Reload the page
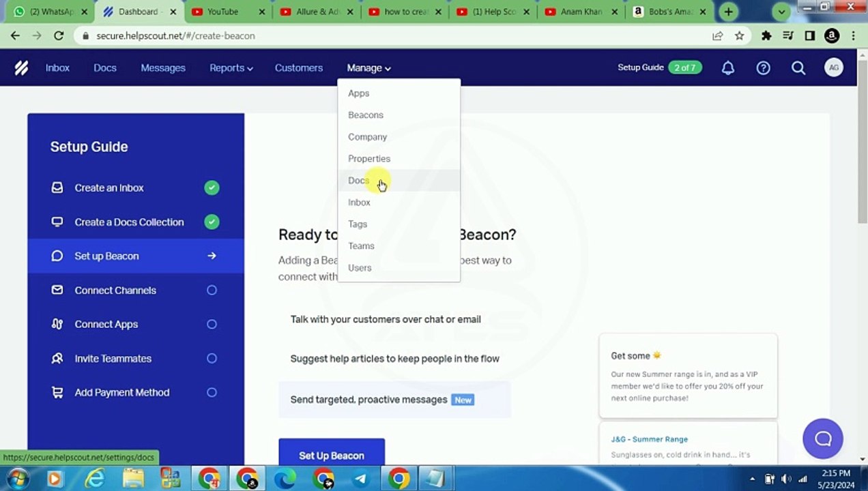Image resolution: width=868 pixels, height=491 pixels. coord(59,35)
